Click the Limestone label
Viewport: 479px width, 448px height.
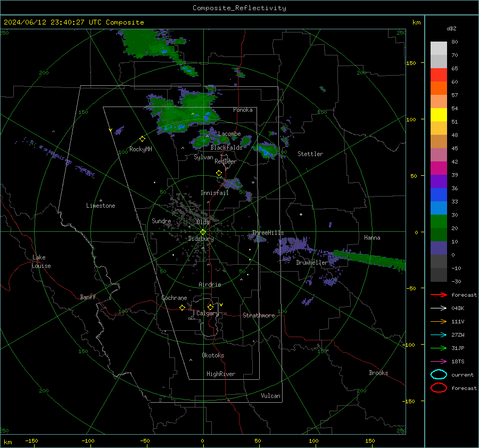click(101, 206)
